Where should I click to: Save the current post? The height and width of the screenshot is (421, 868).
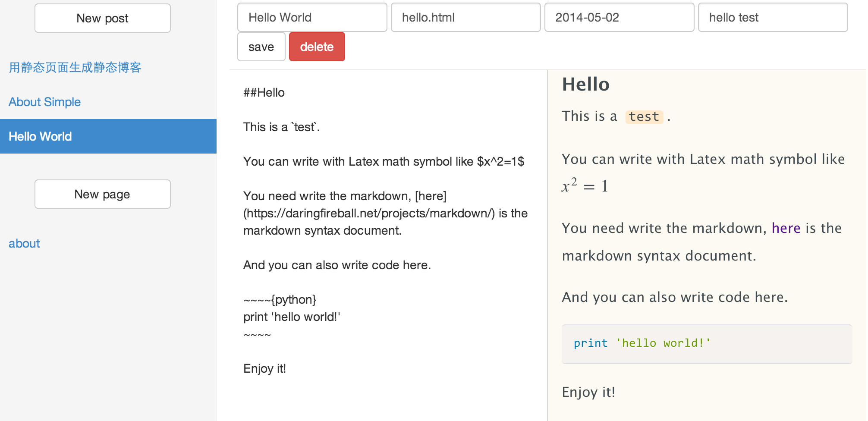[261, 47]
